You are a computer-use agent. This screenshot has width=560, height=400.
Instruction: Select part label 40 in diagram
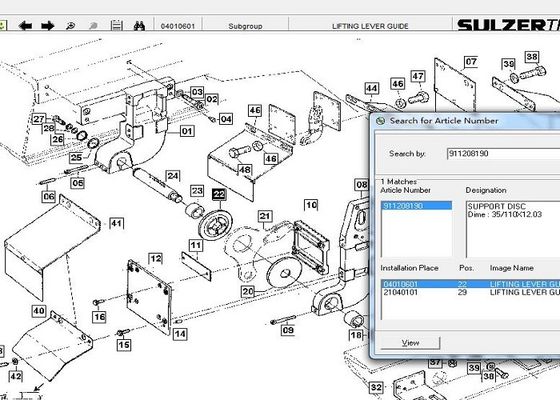[39, 311]
